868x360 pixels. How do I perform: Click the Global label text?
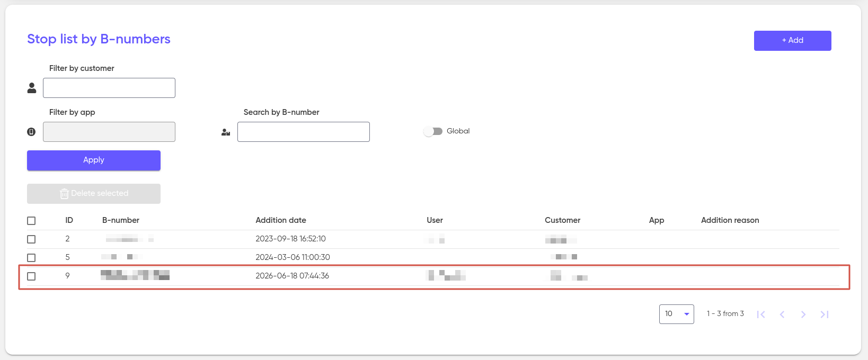[x=458, y=131]
